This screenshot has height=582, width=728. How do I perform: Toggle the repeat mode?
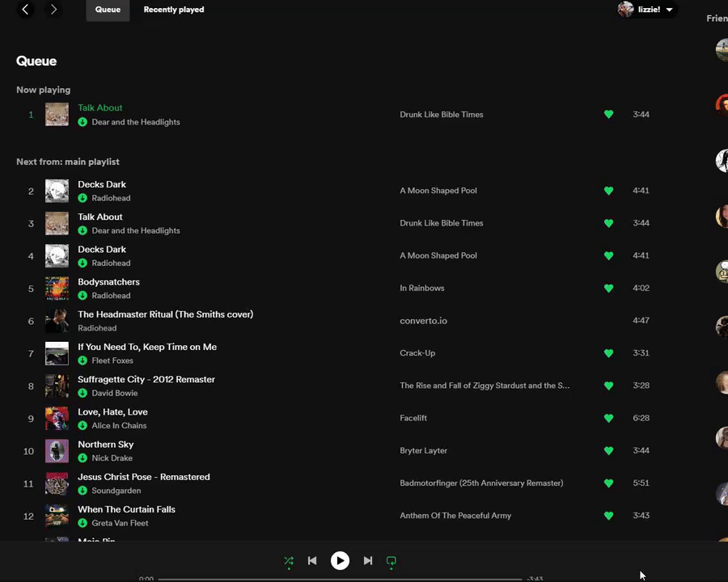point(392,561)
